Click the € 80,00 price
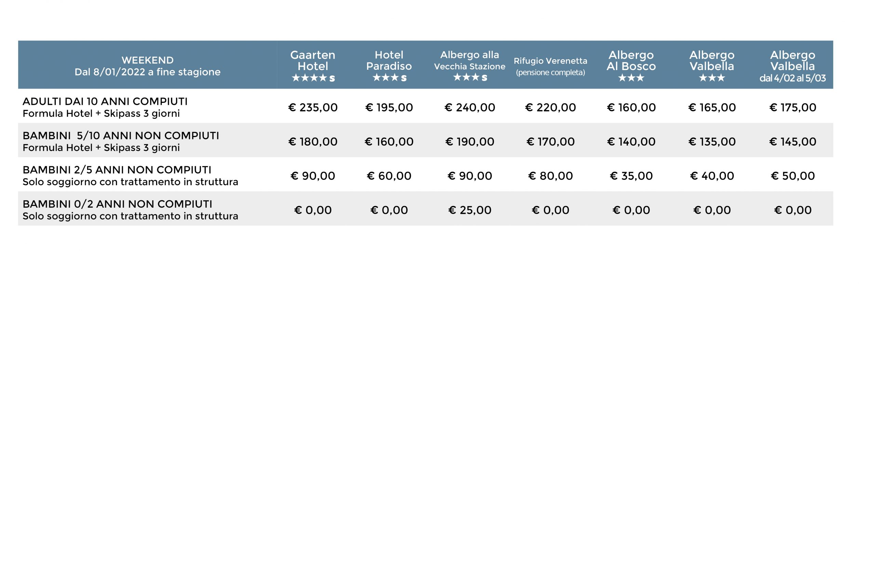The image size is (875, 588). click(x=550, y=176)
